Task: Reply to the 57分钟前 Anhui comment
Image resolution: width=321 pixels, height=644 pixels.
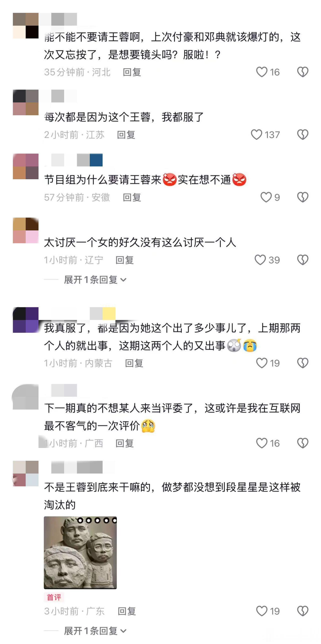Action: (132, 197)
